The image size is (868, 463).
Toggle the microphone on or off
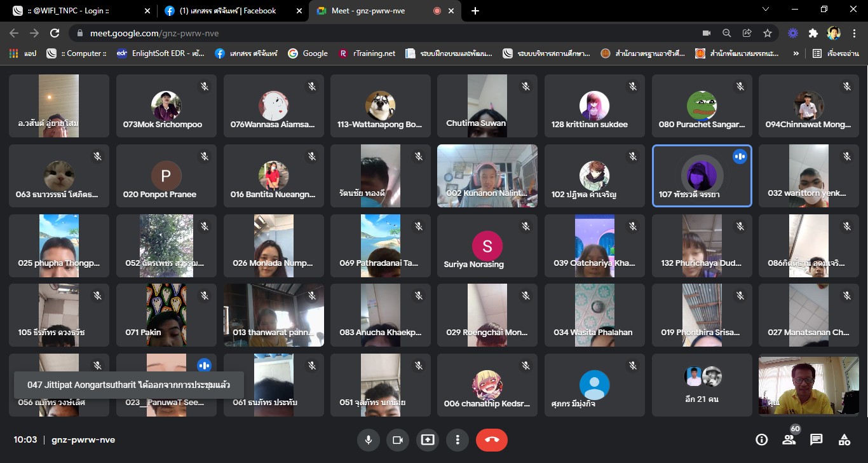(367, 439)
